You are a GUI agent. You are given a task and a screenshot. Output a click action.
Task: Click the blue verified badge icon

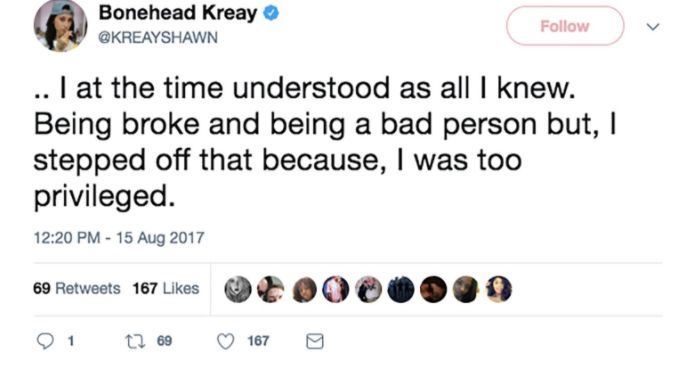pyautogui.click(x=271, y=14)
